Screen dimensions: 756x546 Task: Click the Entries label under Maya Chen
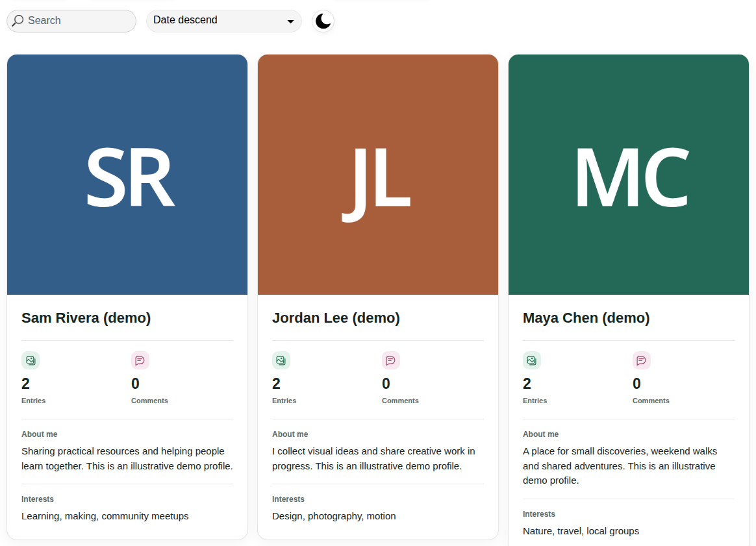535,401
